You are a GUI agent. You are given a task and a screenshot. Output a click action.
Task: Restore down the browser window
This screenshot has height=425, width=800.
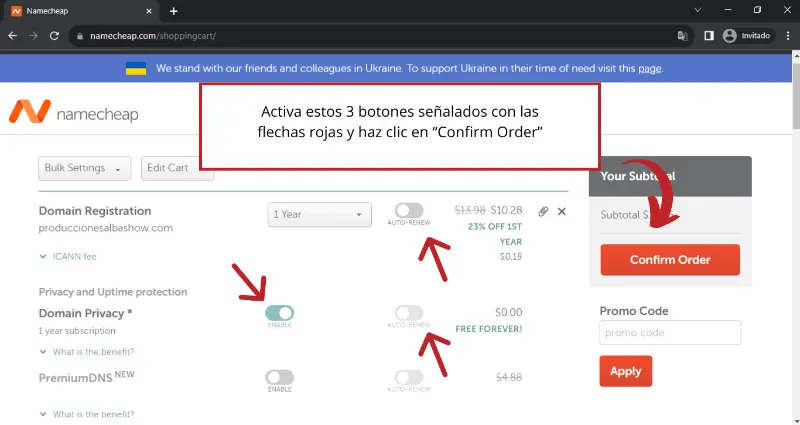click(758, 10)
